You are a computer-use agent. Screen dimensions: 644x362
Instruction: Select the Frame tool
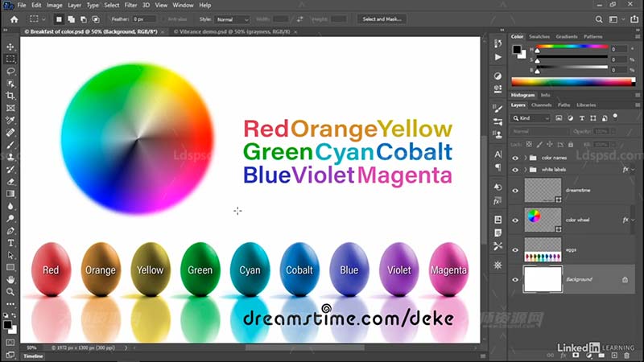pyautogui.click(x=10, y=108)
